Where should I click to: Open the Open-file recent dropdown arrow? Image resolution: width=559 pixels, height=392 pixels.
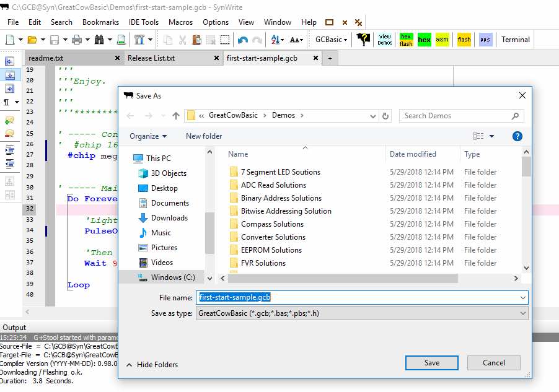(43, 40)
